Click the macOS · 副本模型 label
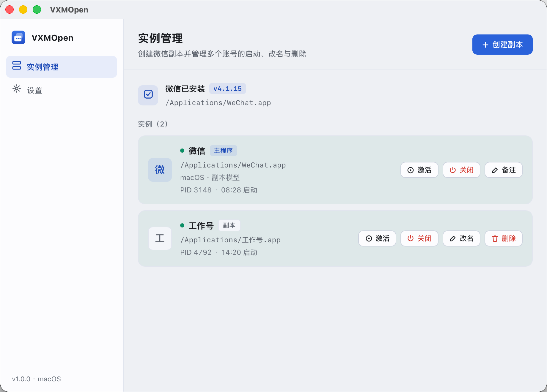The height and width of the screenshot is (392, 547). [x=210, y=178]
